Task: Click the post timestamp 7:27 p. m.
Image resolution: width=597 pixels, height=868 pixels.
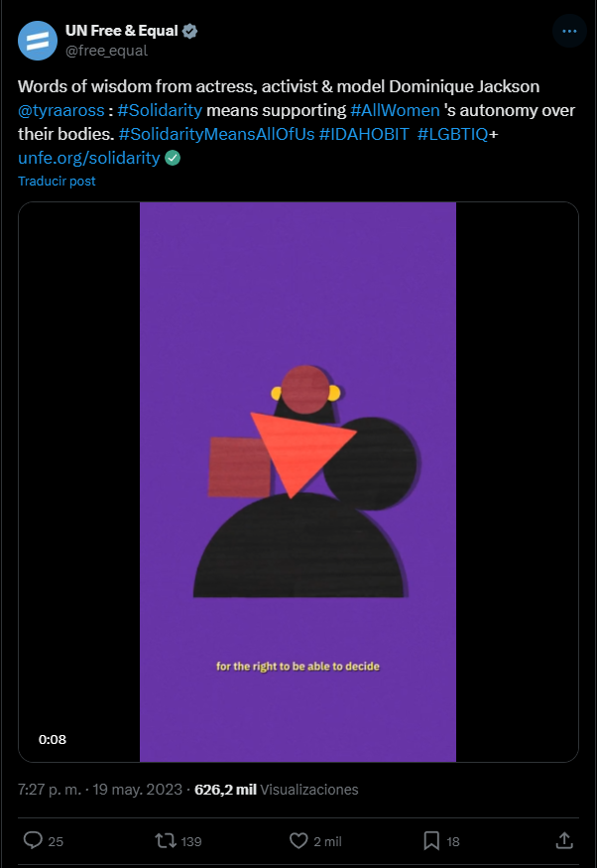Action: point(50,789)
